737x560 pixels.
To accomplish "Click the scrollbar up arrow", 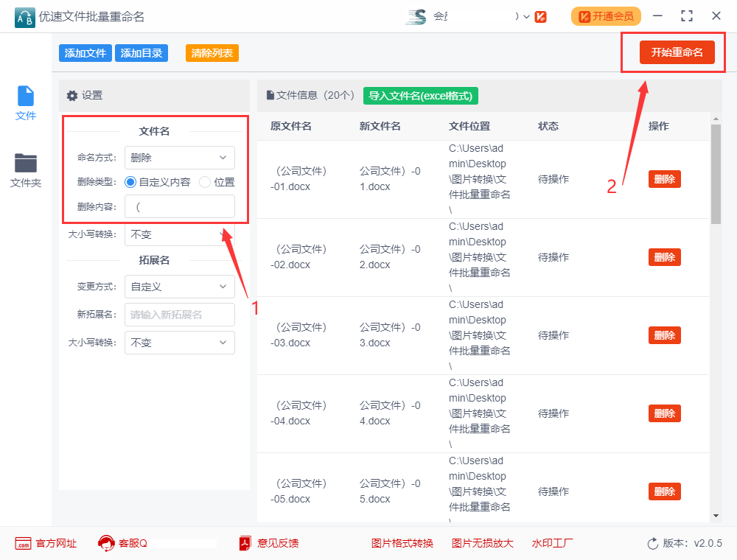I will coord(716,119).
